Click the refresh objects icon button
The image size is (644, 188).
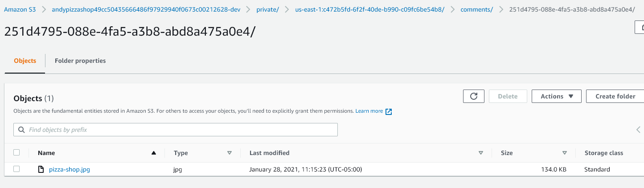pos(474,96)
